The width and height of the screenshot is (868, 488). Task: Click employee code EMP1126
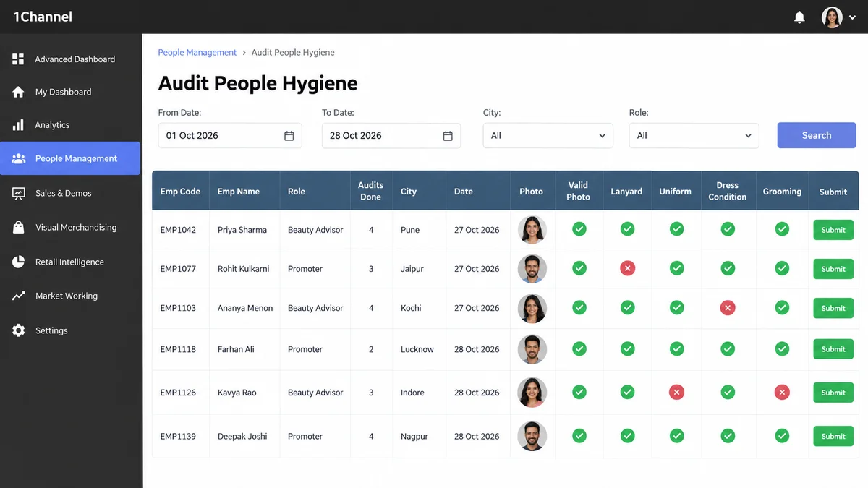click(x=178, y=393)
